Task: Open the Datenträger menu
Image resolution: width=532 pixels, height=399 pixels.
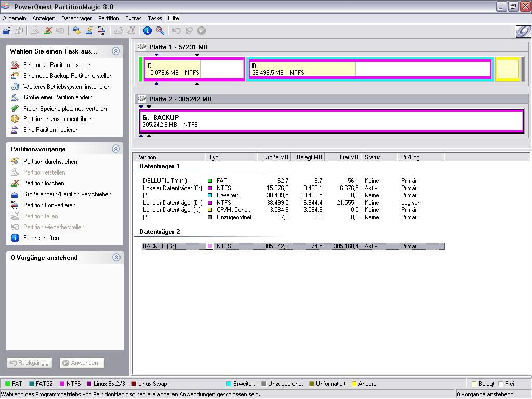Action: click(76, 18)
